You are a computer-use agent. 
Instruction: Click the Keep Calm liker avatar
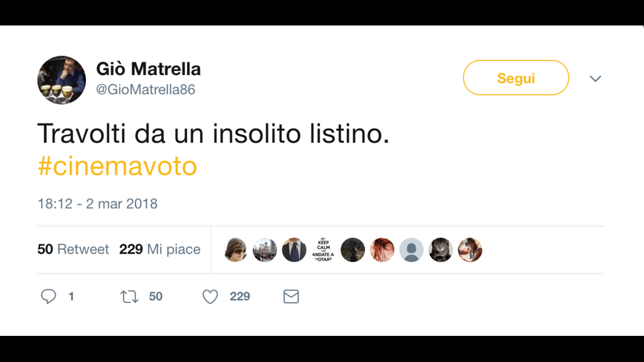point(323,250)
